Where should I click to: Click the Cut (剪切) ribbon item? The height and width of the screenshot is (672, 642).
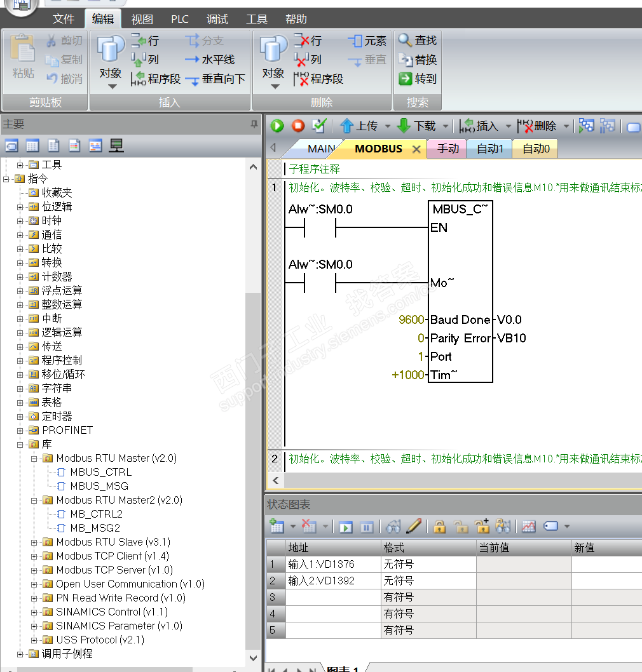64,41
